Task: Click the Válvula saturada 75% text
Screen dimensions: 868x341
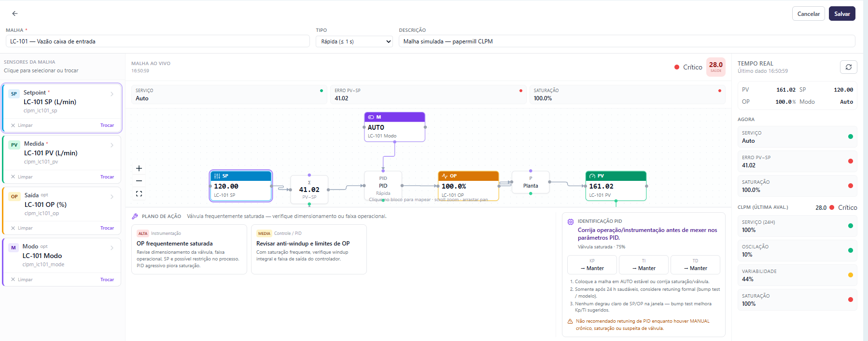Action: [x=602, y=247]
